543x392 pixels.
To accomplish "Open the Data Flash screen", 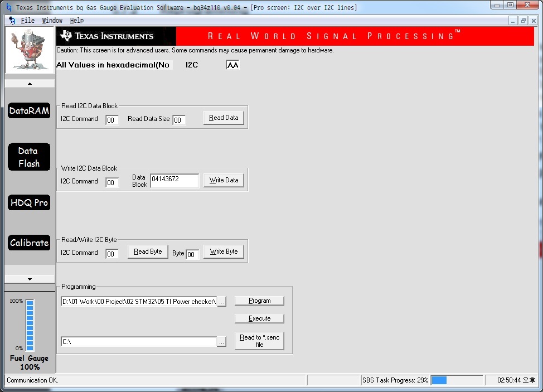I will coord(29,157).
